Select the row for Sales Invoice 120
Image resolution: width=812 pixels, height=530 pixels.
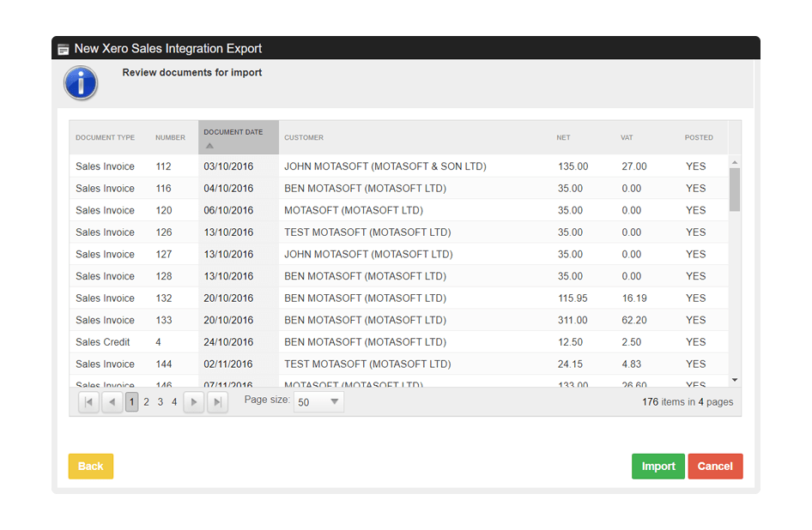click(x=399, y=210)
